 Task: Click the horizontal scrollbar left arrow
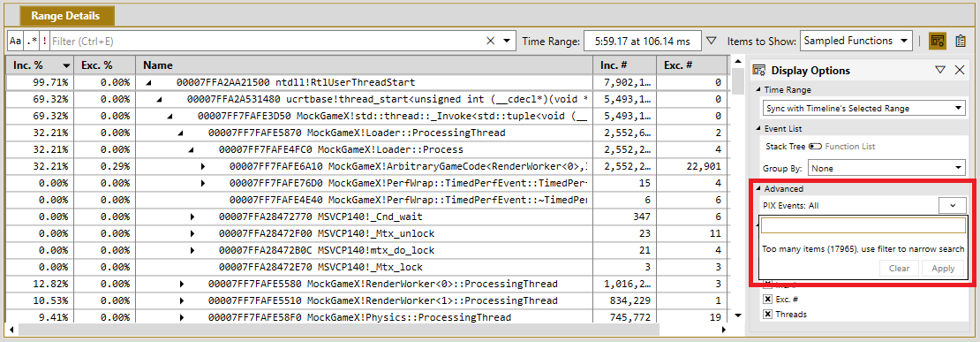pos(11,330)
